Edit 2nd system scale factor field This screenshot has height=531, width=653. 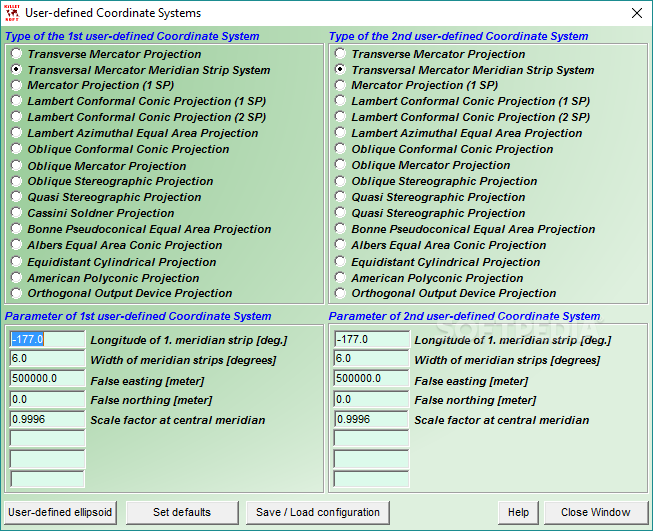[x=371, y=419]
